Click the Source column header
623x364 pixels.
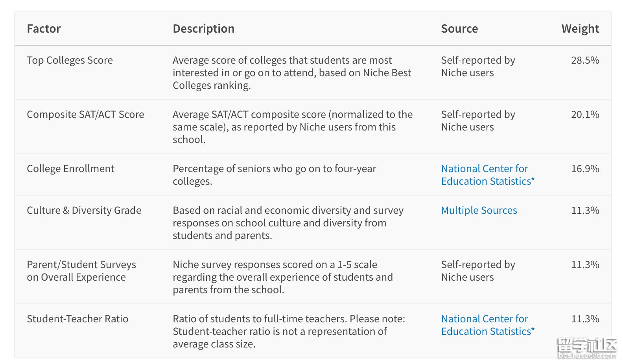(459, 29)
